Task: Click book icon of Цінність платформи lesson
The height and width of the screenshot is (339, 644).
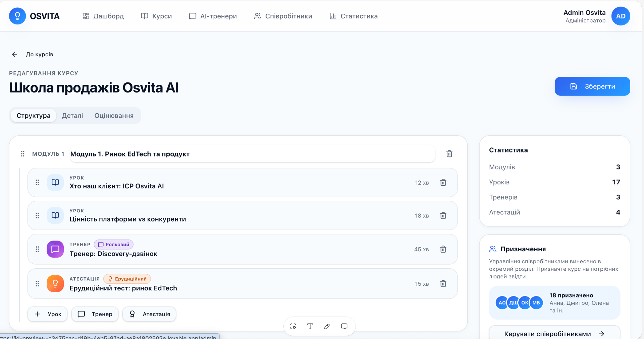Action: 55,215
